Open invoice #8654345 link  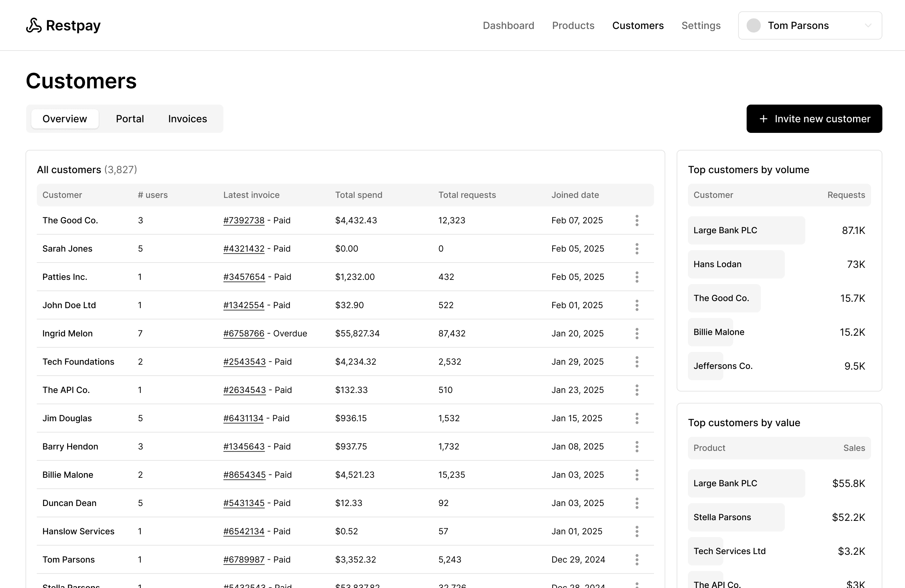coord(245,475)
